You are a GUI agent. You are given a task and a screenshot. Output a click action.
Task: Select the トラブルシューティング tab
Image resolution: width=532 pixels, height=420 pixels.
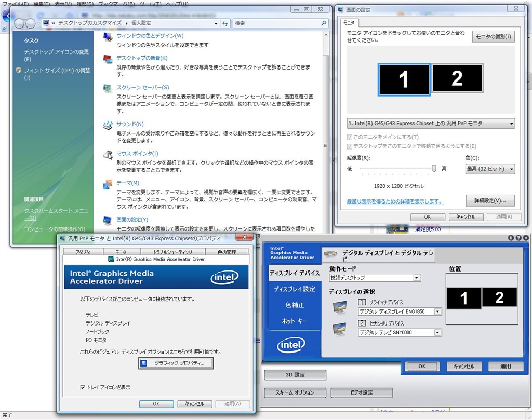[172, 252]
